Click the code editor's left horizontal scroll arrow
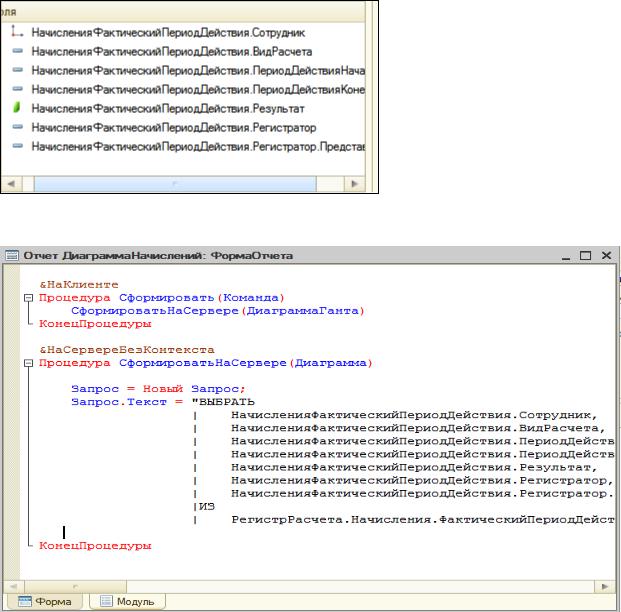The height and width of the screenshot is (612, 621). click(x=13, y=587)
